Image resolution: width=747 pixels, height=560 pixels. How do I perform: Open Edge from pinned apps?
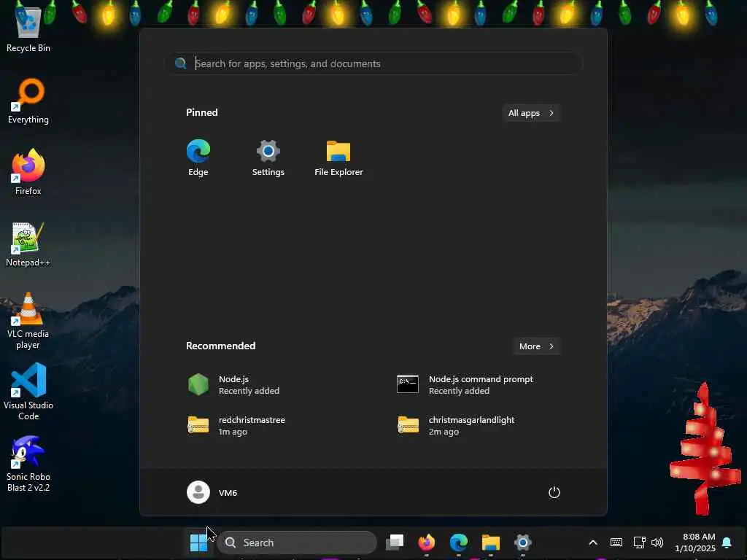click(x=198, y=158)
